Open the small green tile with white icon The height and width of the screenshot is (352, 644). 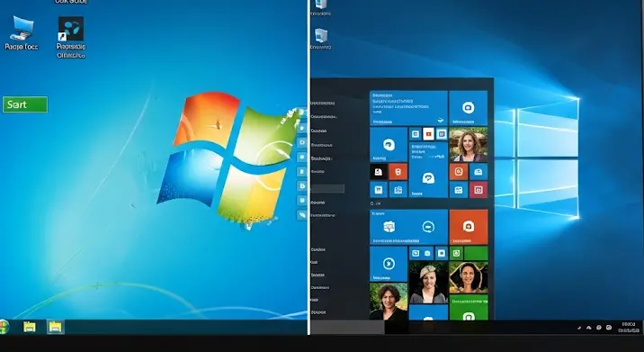(x=456, y=253)
